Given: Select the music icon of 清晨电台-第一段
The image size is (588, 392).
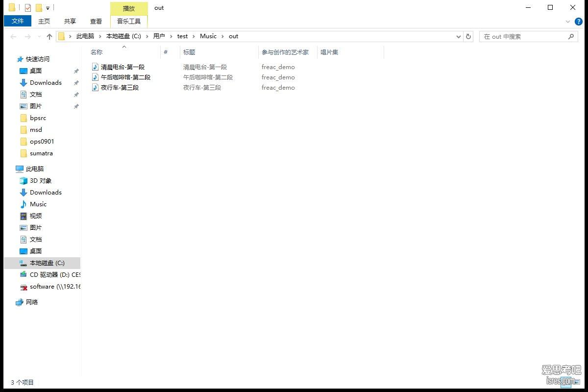Looking at the screenshot, I should click(x=96, y=67).
